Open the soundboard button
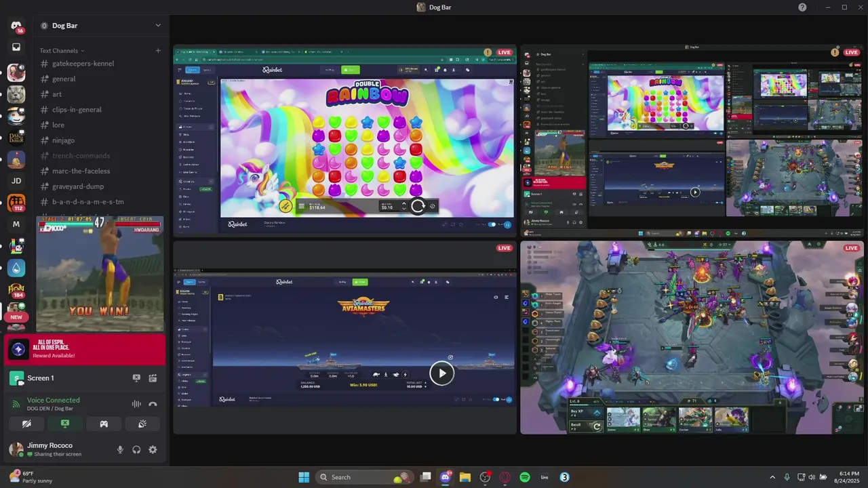The image size is (868, 488). (x=142, y=424)
